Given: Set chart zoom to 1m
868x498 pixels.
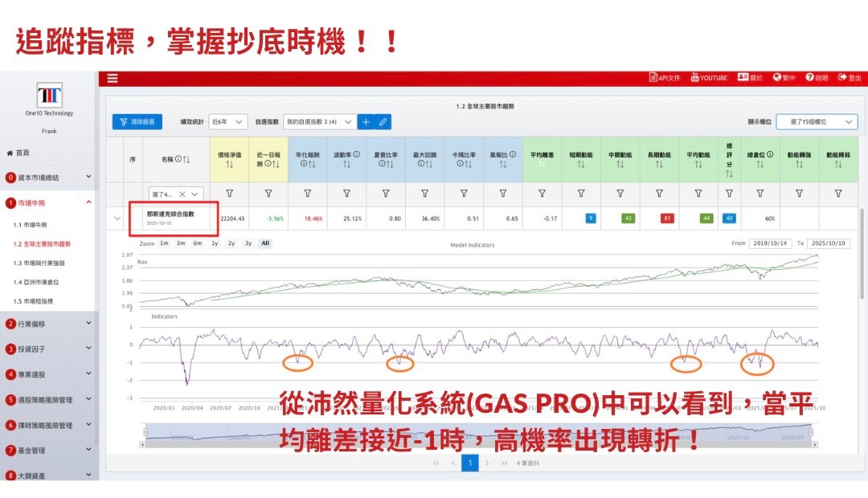Looking at the screenshot, I should tap(165, 243).
